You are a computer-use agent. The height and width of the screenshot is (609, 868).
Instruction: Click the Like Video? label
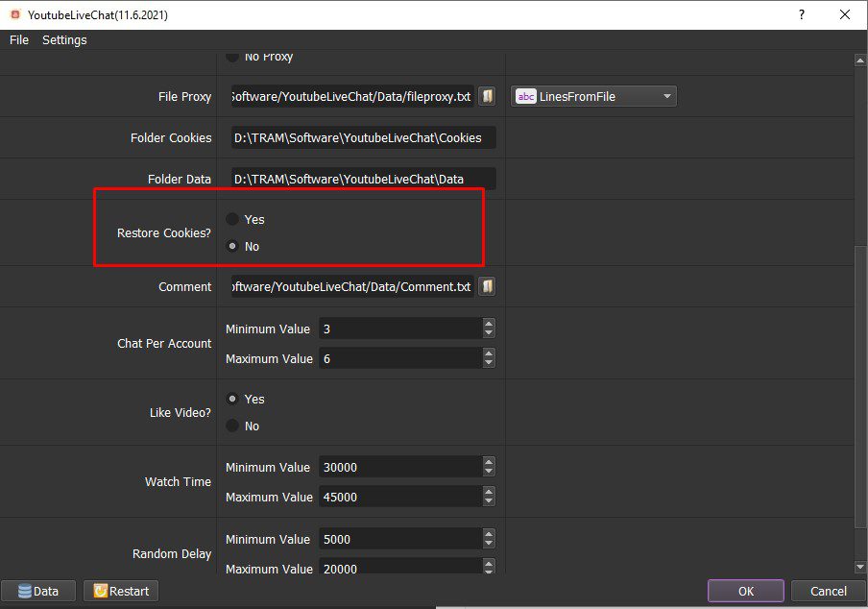180,412
